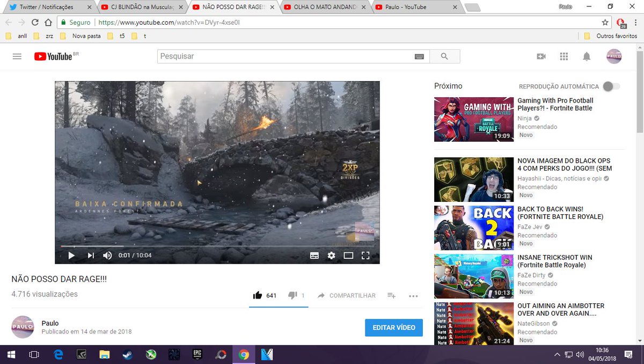Open the Ninja channel name
644x364 pixels.
525,118
